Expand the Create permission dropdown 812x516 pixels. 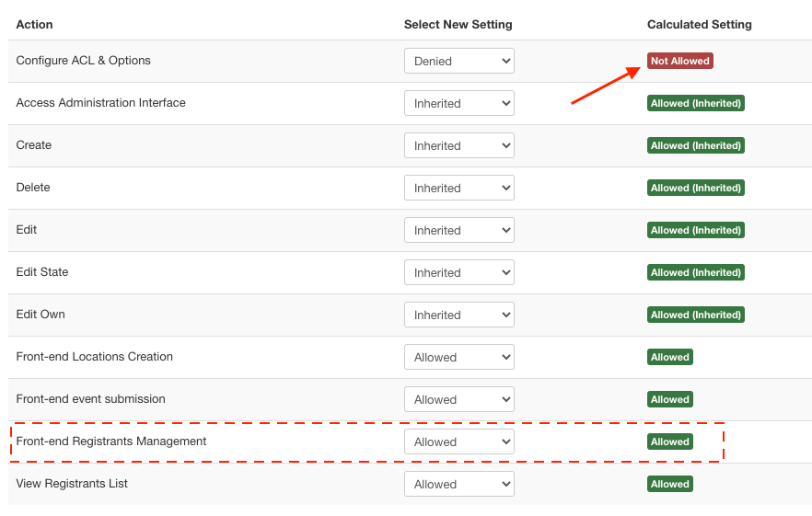pos(458,145)
